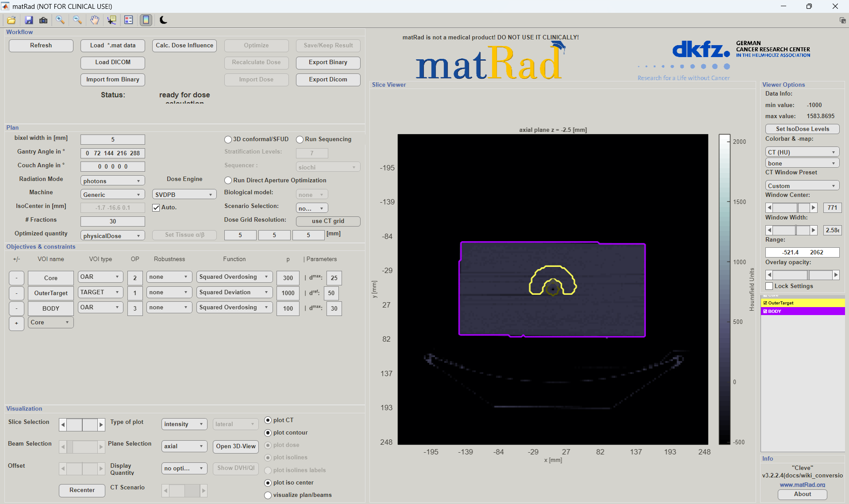Hide OuterTarget contour in structure list
849x504 pixels.
tap(765, 303)
